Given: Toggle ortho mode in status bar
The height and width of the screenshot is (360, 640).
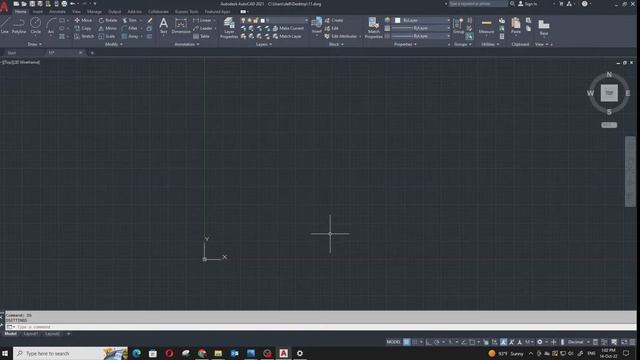Looking at the screenshot, I should (x=428, y=342).
